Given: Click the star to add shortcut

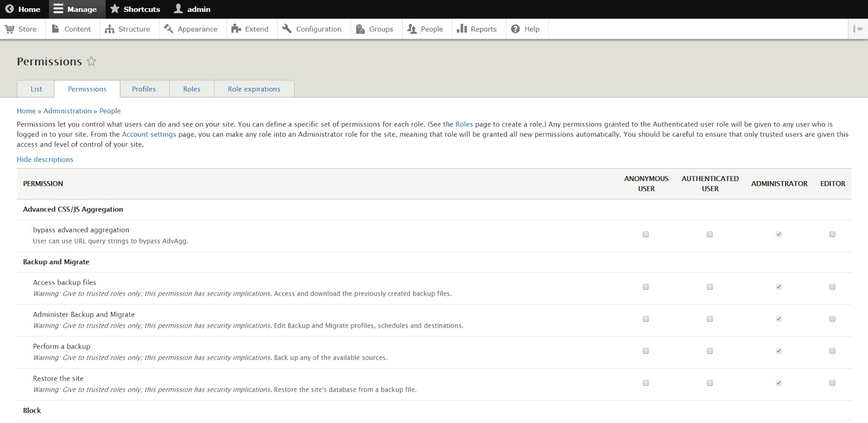Looking at the screenshot, I should [91, 61].
